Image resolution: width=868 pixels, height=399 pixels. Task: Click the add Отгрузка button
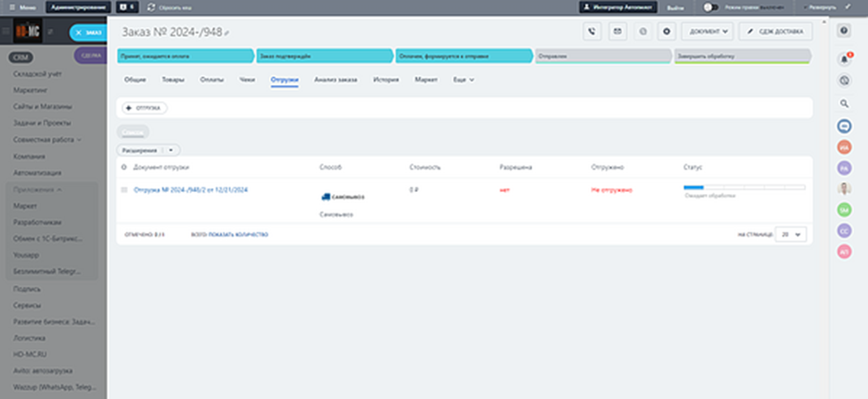142,109
